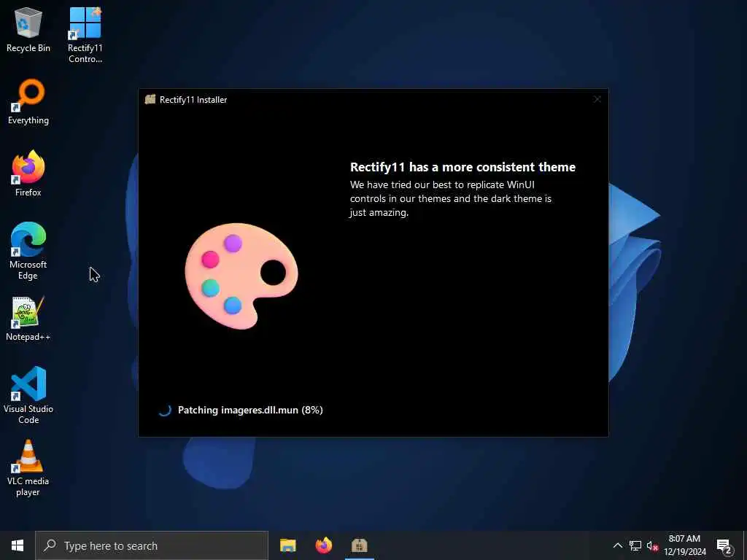
Task: Select the Firefox desktop shortcut
Action: (x=28, y=174)
